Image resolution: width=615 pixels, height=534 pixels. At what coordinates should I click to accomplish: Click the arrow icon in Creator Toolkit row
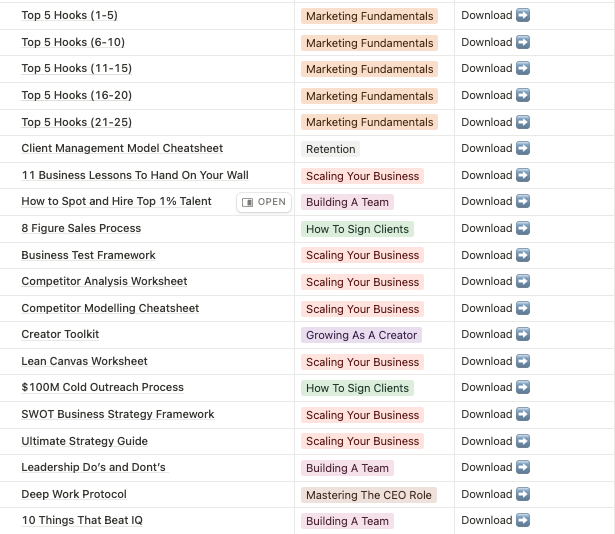tap(523, 334)
